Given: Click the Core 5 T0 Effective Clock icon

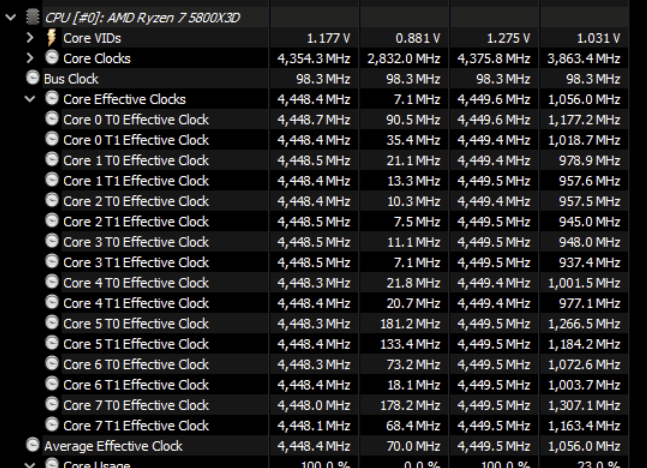Looking at the screenshot, I should [x=52, y=323].
